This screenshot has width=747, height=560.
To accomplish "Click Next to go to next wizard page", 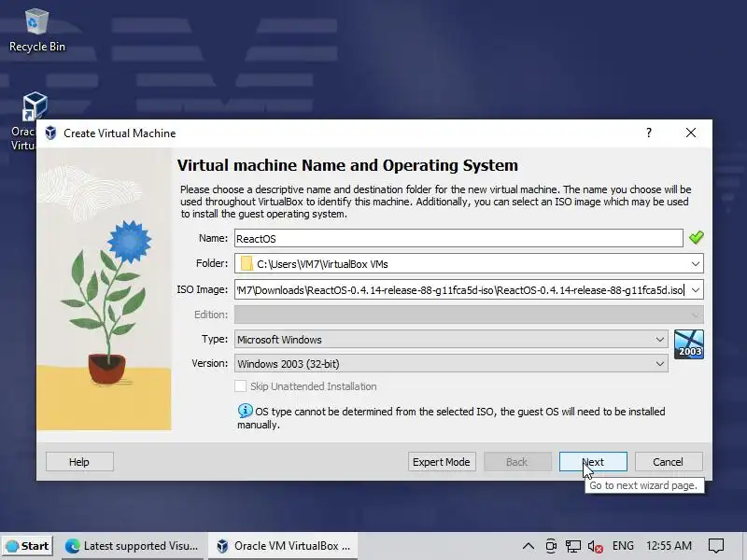I will point(593,461).
